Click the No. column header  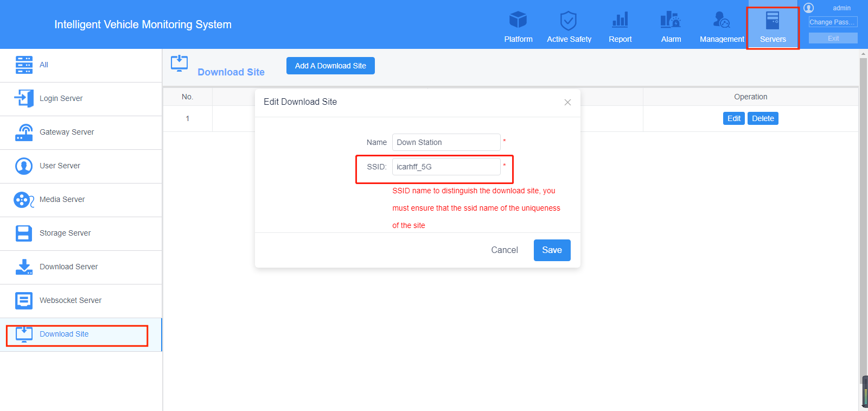pos(187,97)
